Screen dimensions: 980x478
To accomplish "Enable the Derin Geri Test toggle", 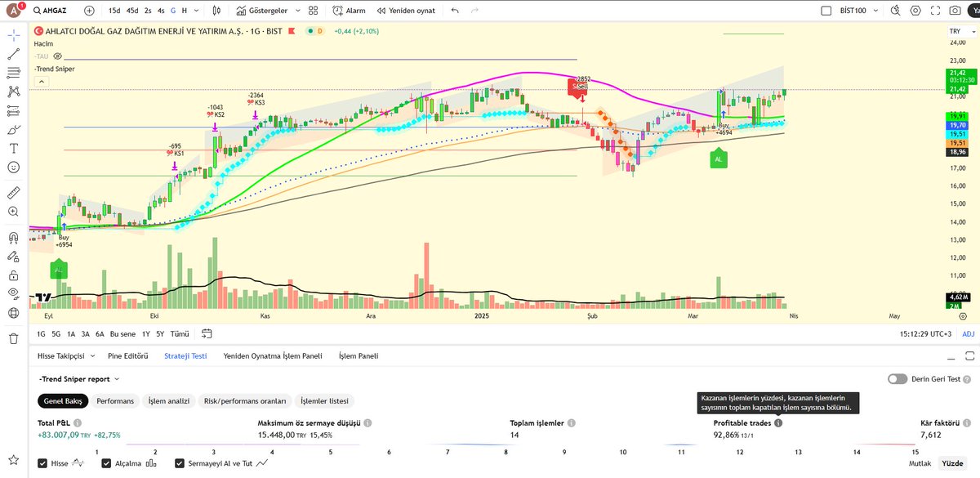I will point(897,379).
